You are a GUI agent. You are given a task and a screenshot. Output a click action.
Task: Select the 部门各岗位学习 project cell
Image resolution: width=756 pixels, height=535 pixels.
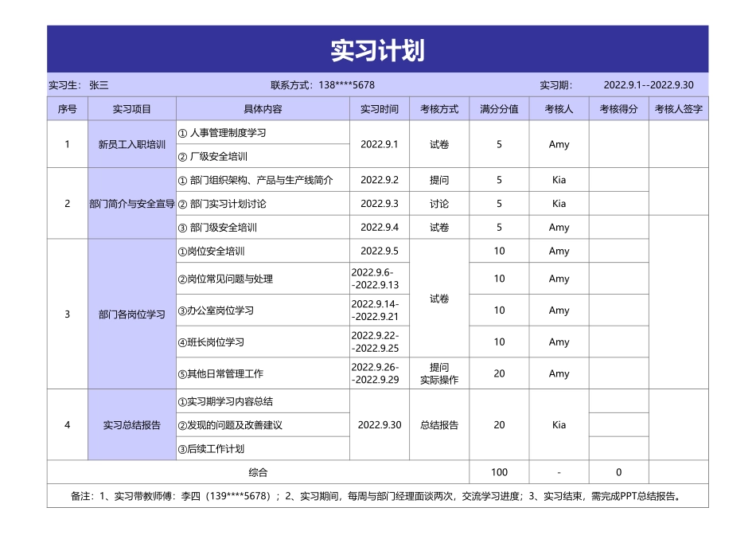tap(131, 314)
